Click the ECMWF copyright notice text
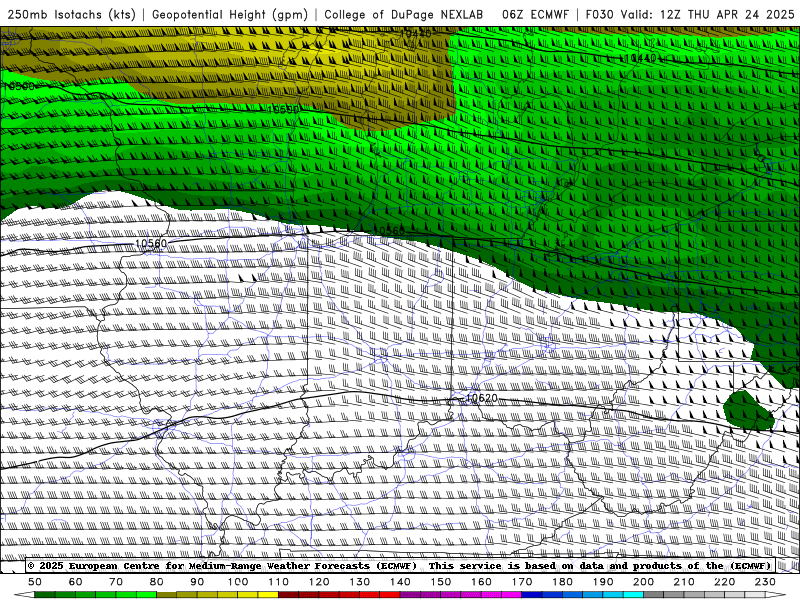The image size is (800, 600). coord(400,565)
